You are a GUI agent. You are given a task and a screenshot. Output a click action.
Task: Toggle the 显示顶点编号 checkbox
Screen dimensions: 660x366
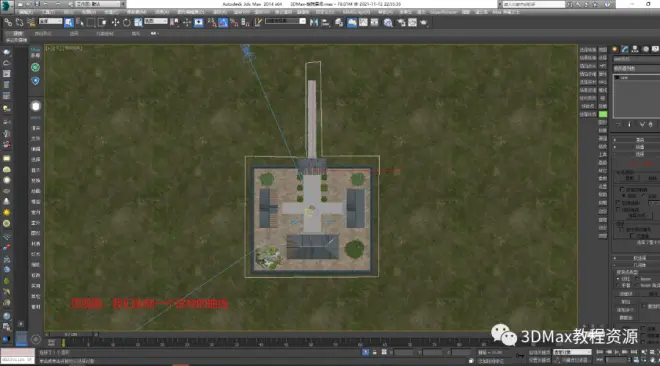622,229
